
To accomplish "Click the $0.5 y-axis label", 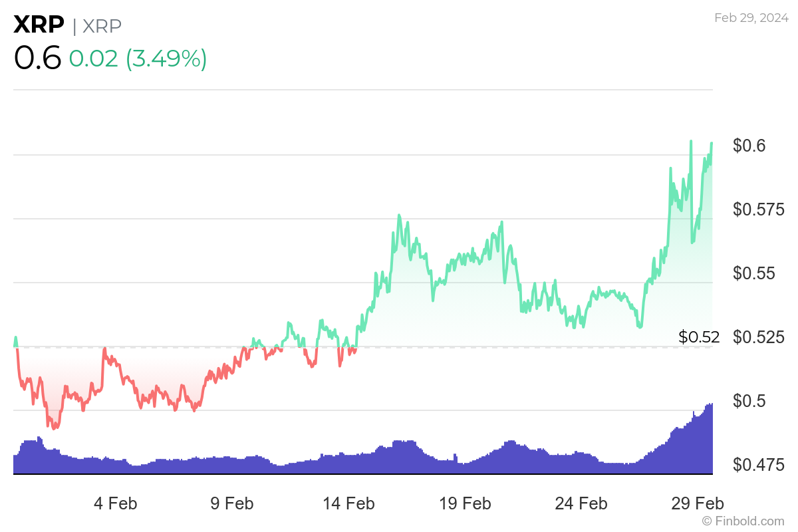I will 750,401.
